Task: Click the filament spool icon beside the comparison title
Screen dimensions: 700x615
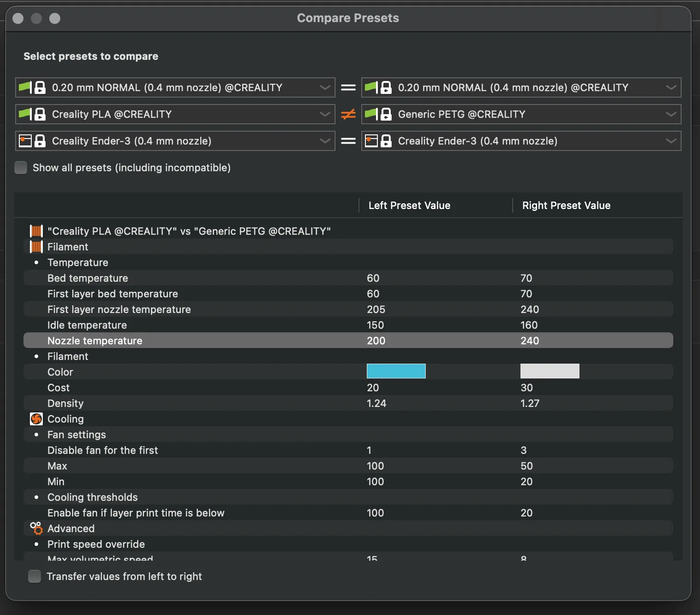Action: [x=36, y=231]
